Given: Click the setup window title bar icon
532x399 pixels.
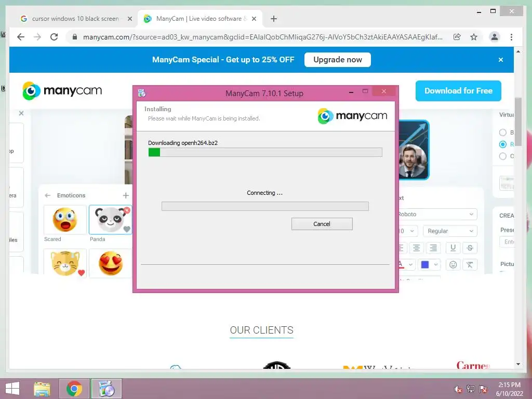Looking at the screenshot, I should (x=142, y=93).
